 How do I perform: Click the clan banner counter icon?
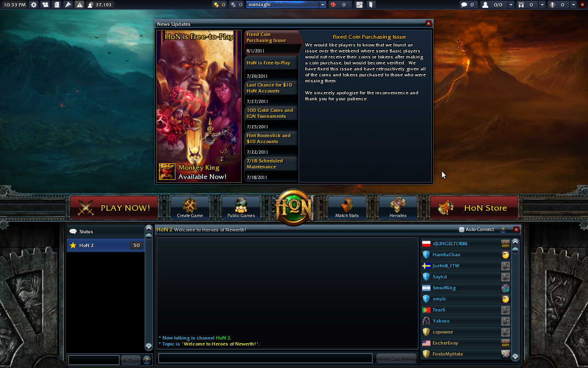point(521,5)
